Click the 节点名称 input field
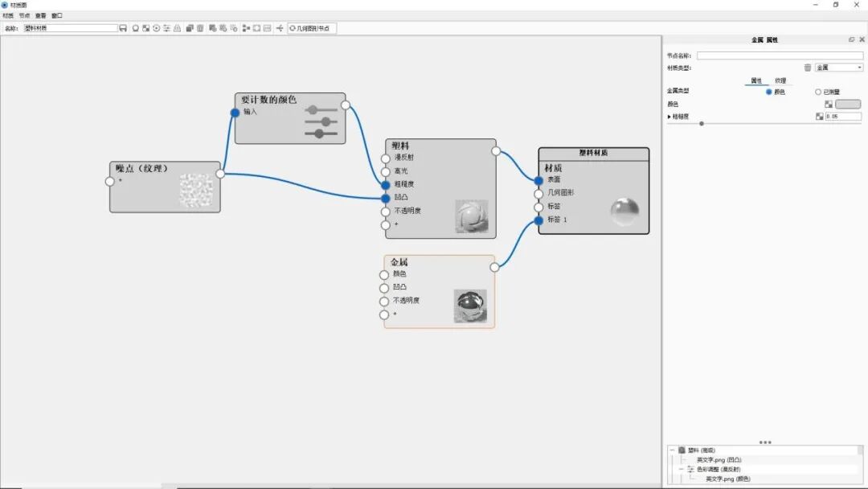868x489 pixels. tap(779, 56)
